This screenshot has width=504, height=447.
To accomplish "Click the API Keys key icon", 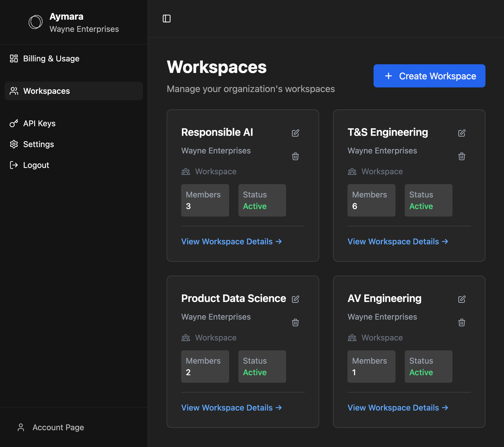I will tap(14, 123).
